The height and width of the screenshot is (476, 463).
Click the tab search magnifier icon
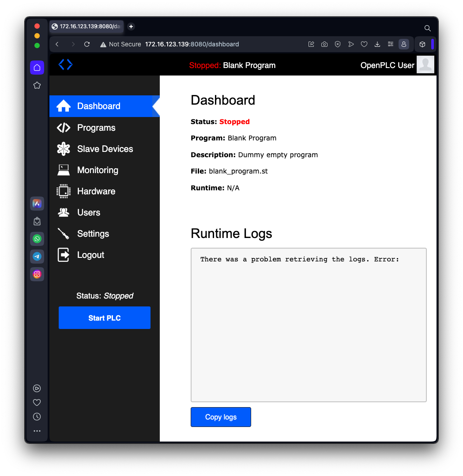click(428, 28)
